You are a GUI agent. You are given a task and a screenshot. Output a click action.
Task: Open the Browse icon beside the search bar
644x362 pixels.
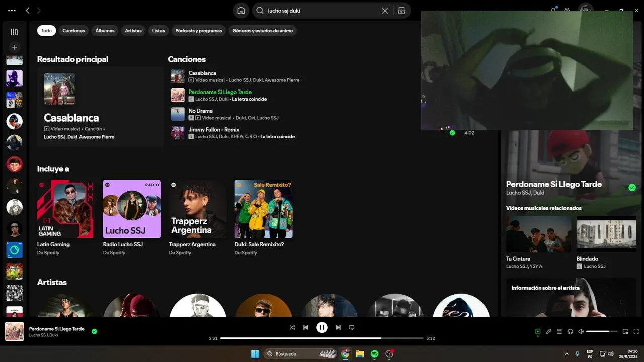coord(401,10)
